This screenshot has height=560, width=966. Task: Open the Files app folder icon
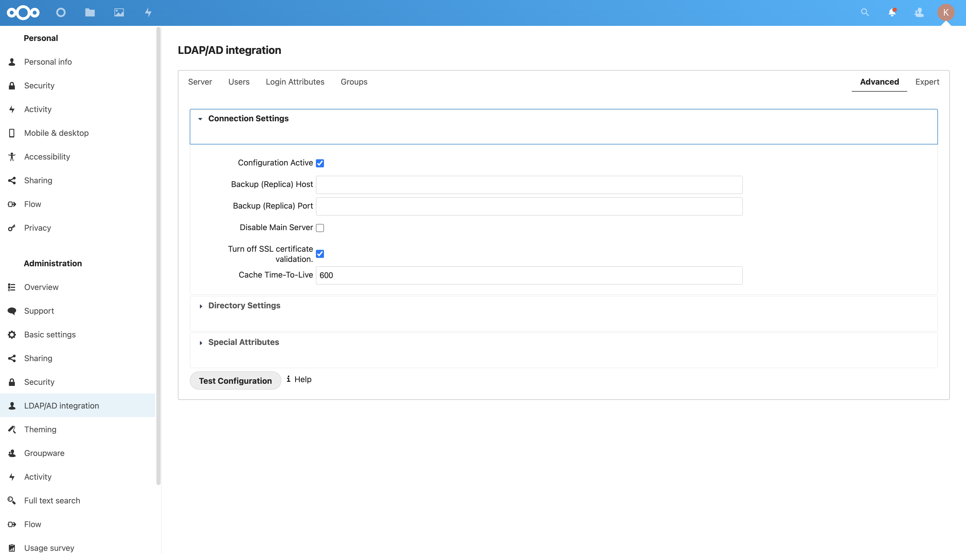(x=90, y=13)
